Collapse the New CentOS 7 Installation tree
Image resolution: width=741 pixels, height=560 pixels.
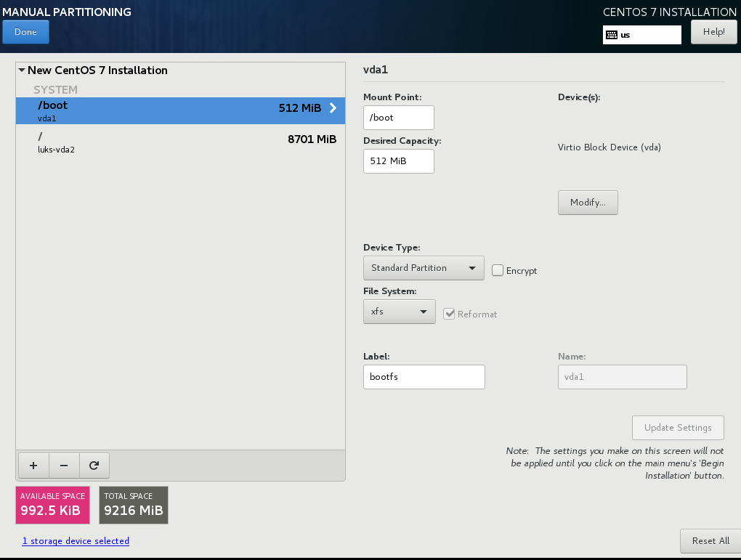pyautogui.click(x=22, y=70)
